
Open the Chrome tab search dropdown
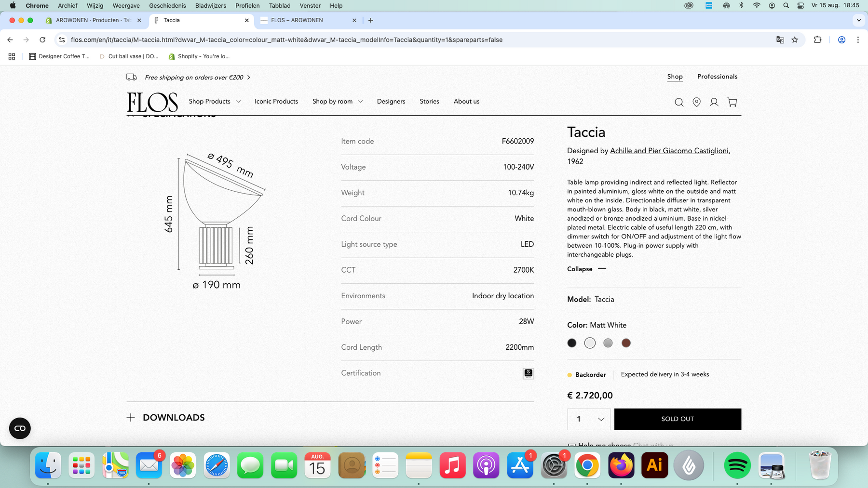tap(858, 20)
